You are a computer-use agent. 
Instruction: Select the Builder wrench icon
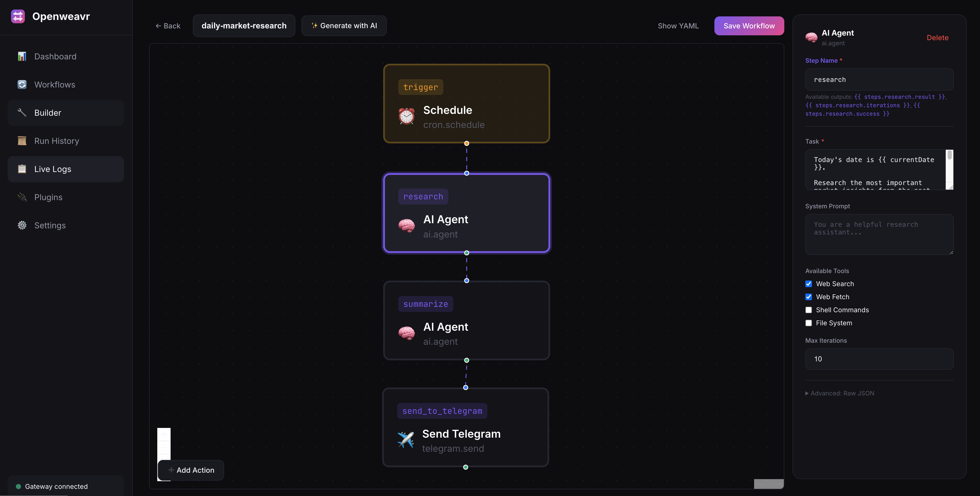click(22, 113)
